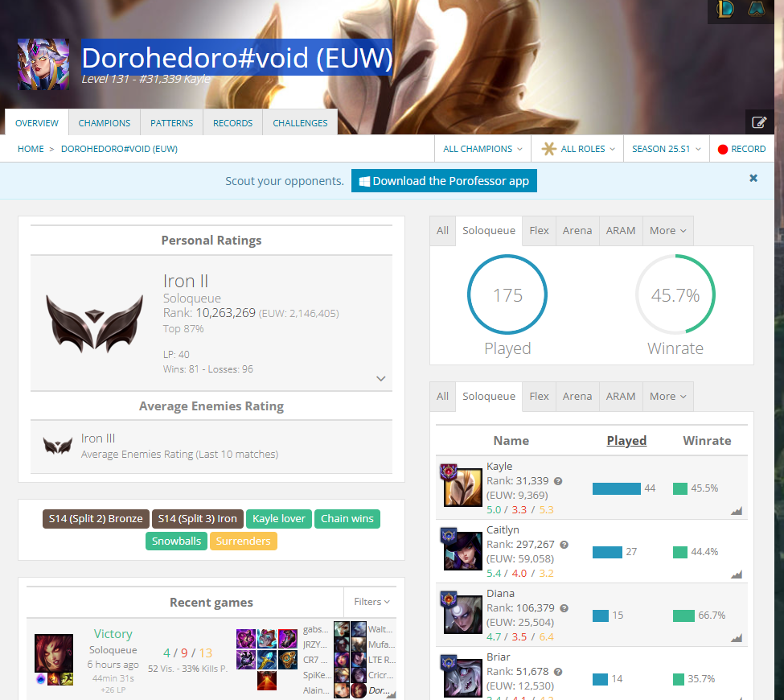
Task: Click the red record dot icon
Action: (x=723, y=149)
